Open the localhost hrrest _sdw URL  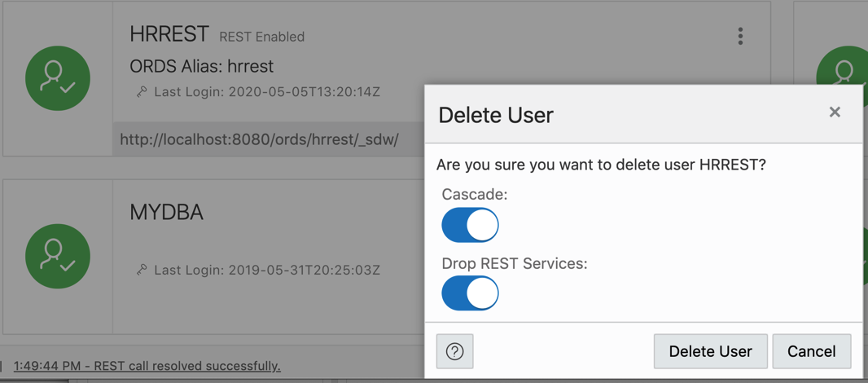point(259,139)
